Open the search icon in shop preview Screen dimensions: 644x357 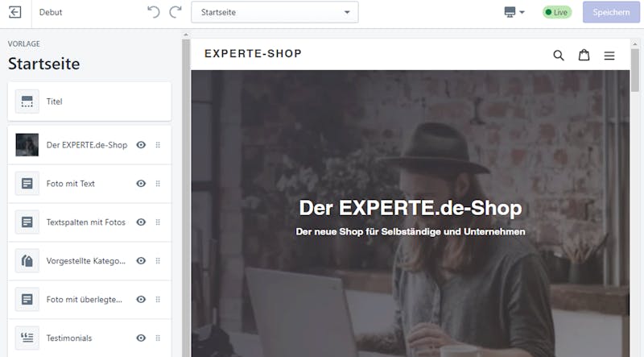[x=558, y=55]
